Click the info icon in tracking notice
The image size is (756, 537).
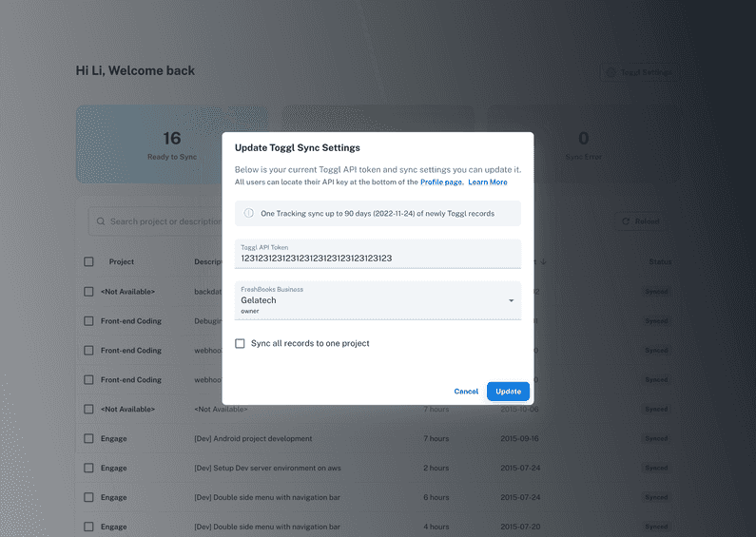(249, 213)
